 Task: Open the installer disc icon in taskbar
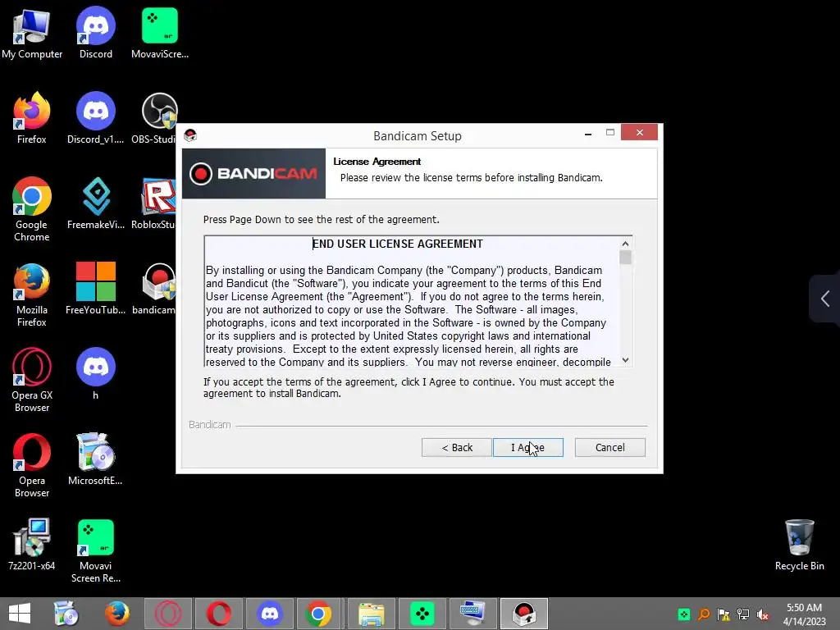click(66, 614)
